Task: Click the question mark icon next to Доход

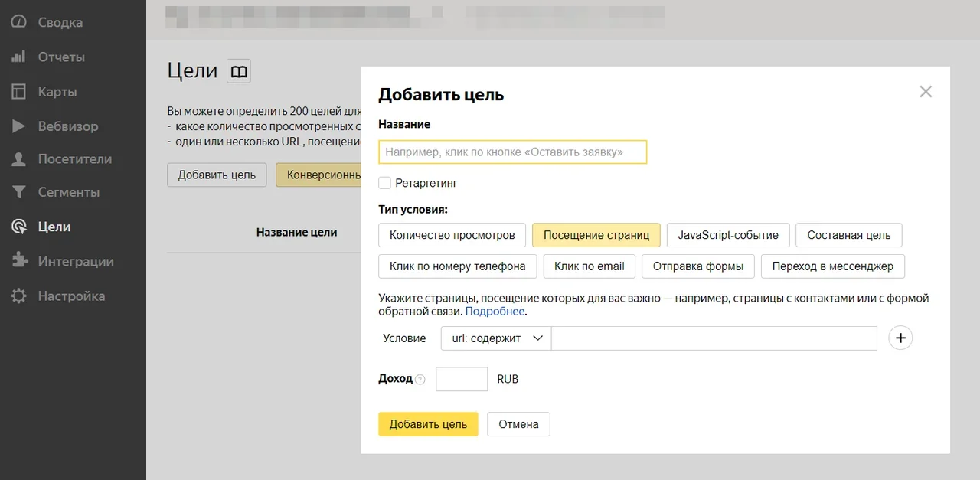Action: 420,380
